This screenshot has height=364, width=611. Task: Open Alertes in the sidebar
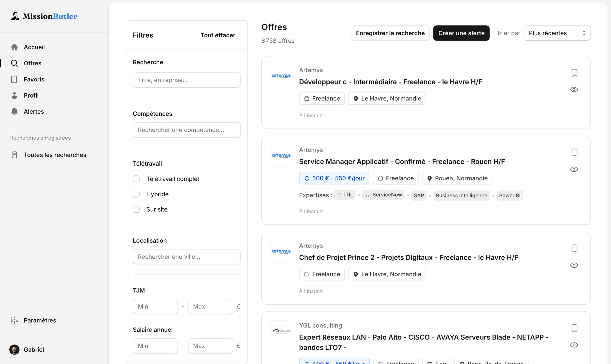pos(34,112)
